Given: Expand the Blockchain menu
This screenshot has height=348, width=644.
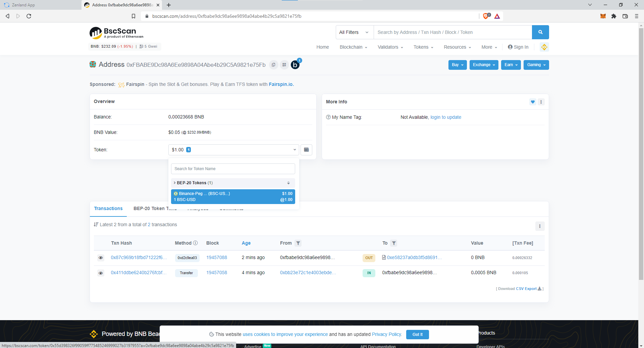Looking at the screenshot, I should (x=353, y=47).
